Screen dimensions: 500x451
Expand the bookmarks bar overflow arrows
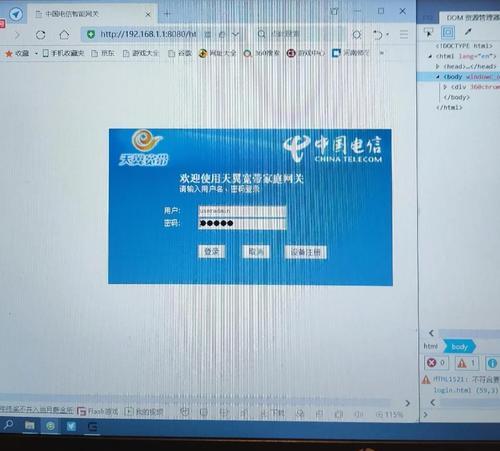pos(382,53)
